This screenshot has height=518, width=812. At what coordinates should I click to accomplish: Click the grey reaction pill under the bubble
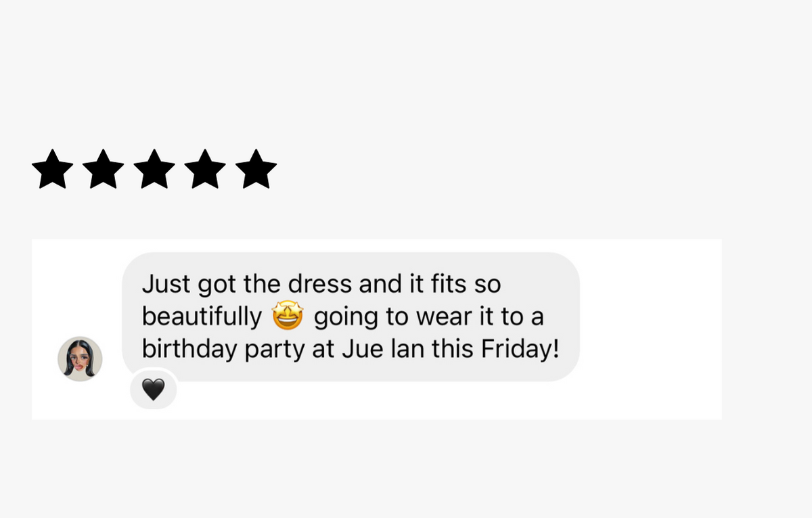(x=154, y=390)
